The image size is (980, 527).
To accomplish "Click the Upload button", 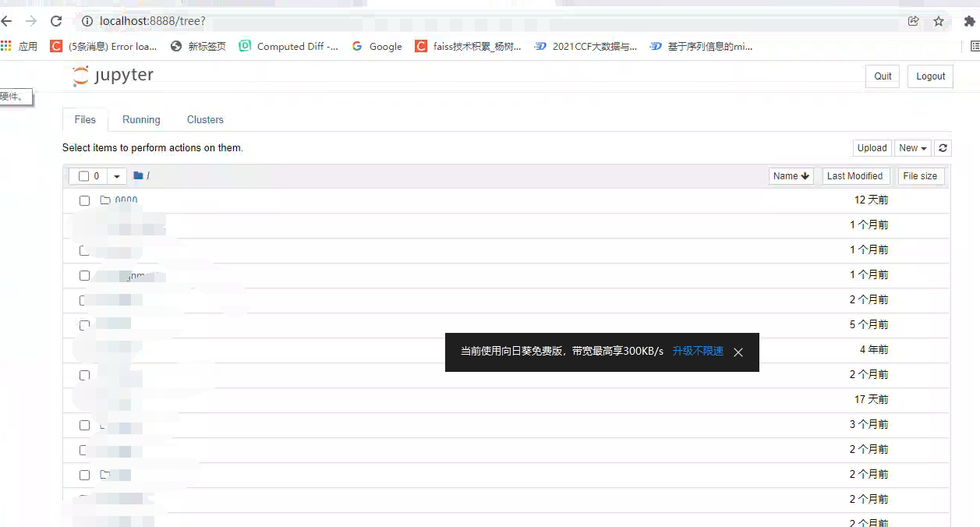I will click(x=872, y=147).
